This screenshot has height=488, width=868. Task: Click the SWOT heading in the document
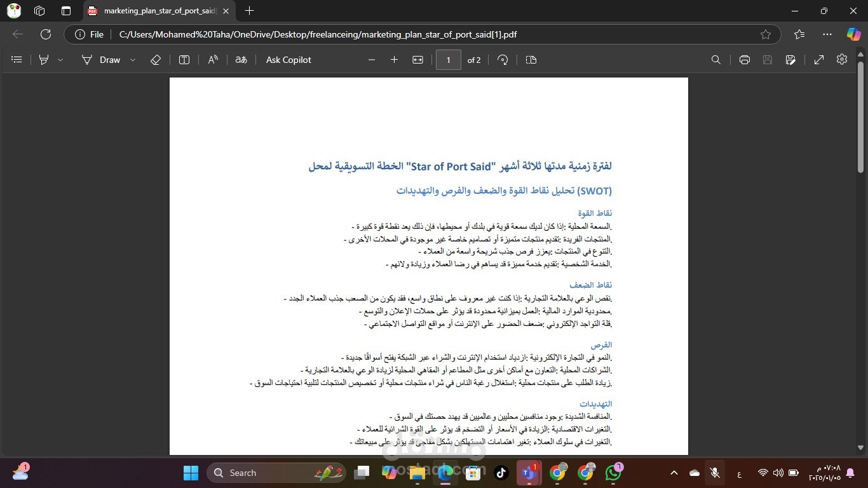click(504, 191)
